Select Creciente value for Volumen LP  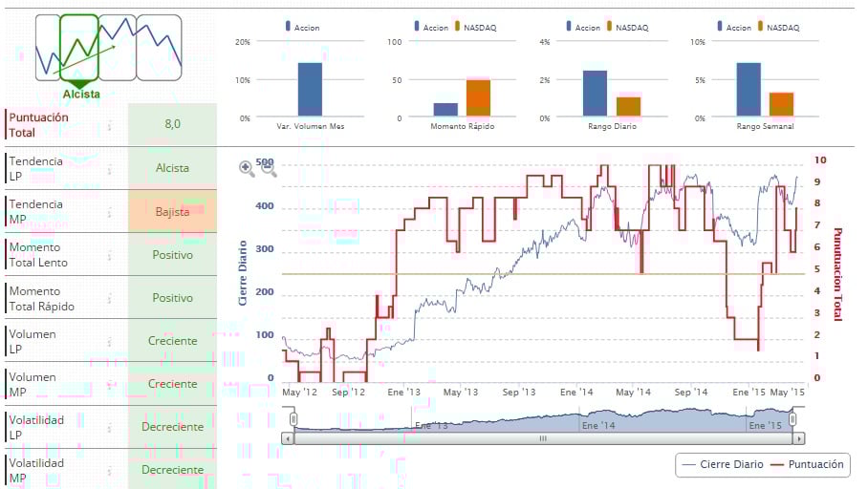coord(172,341)
